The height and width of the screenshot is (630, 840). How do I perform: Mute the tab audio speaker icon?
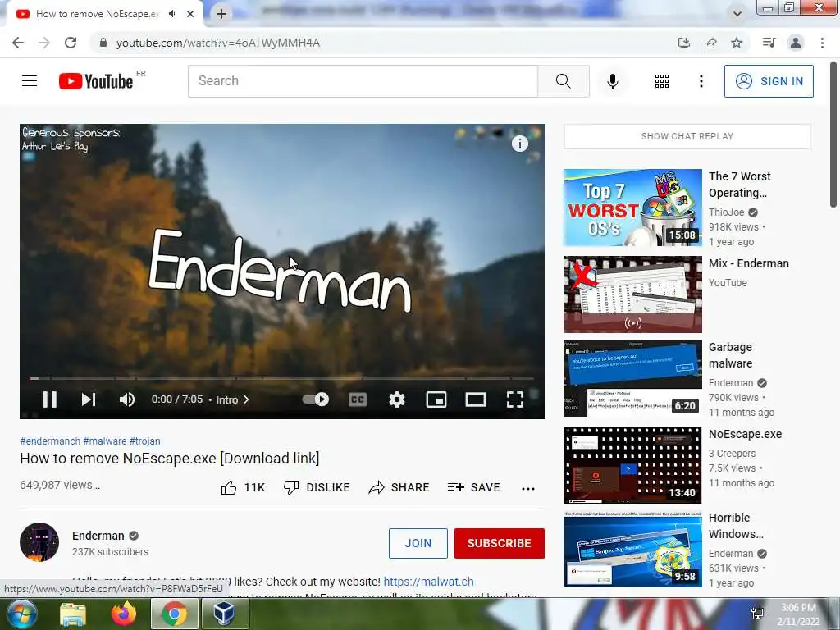click(172, 14)
